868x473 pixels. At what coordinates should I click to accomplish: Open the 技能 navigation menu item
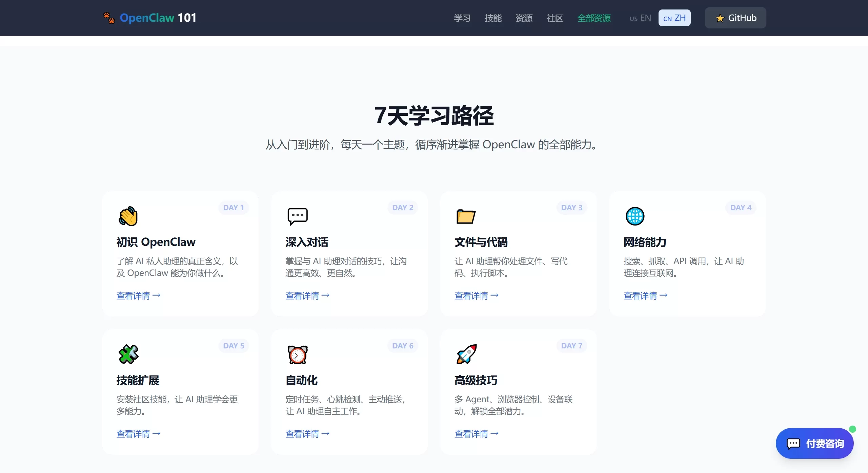[493, 18]
